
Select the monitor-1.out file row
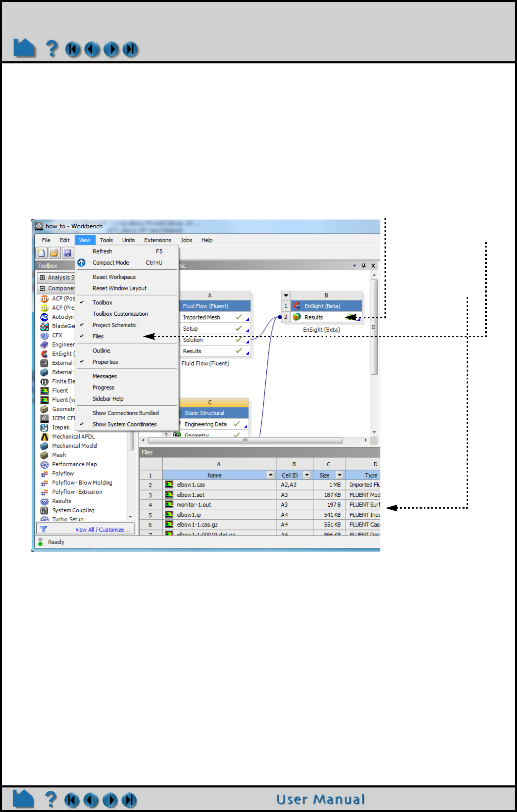click(x=260, y=505)
